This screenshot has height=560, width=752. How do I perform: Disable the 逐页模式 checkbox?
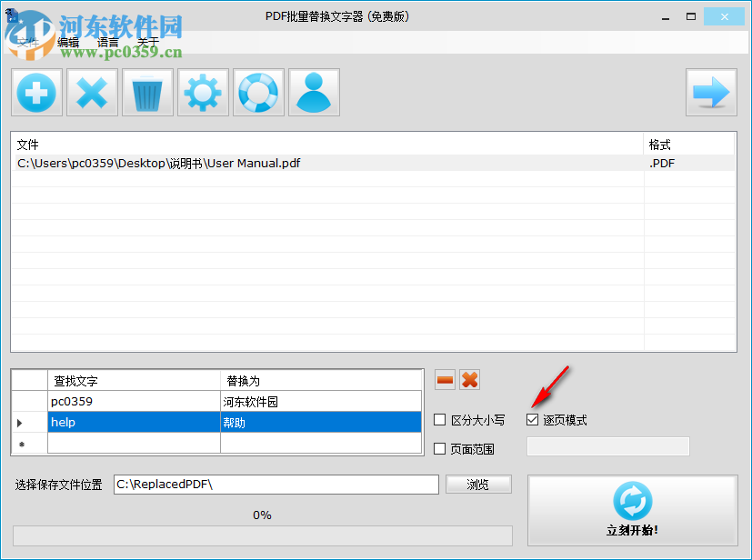click(x=533, y=419)
